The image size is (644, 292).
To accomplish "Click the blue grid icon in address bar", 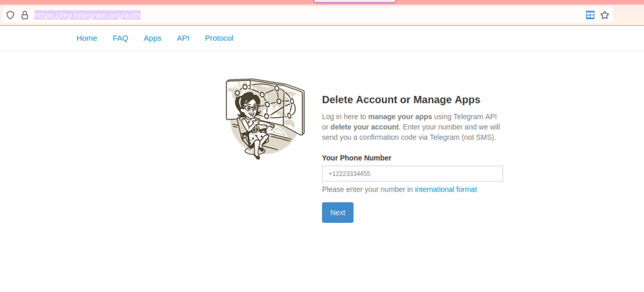I will point(590,15).
